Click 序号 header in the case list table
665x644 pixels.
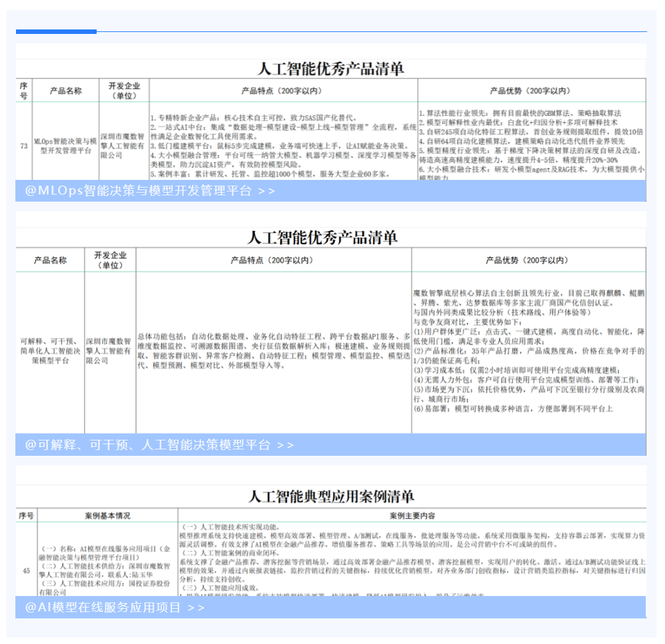click(x=26, y=516)
